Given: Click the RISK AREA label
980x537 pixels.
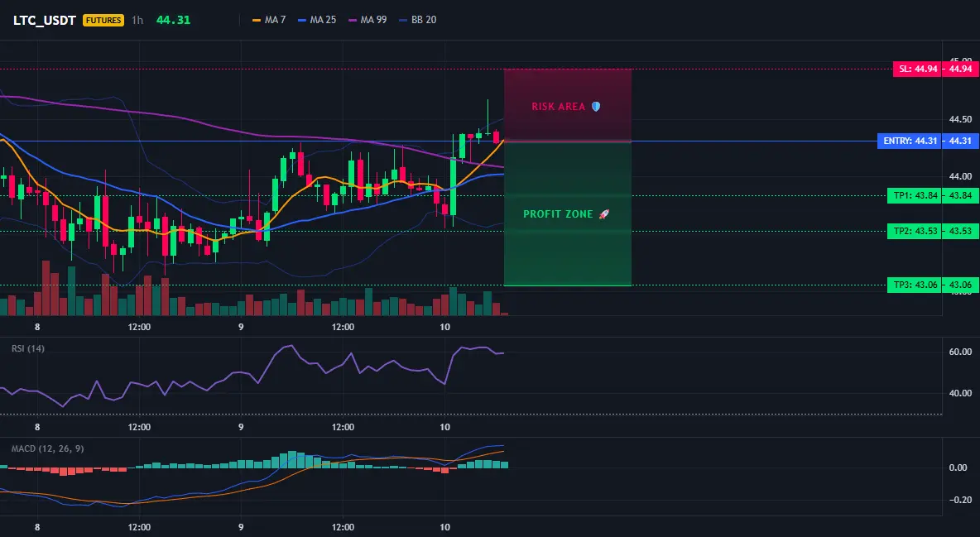Looking at the screenshot, I should (x=558, y=106).
